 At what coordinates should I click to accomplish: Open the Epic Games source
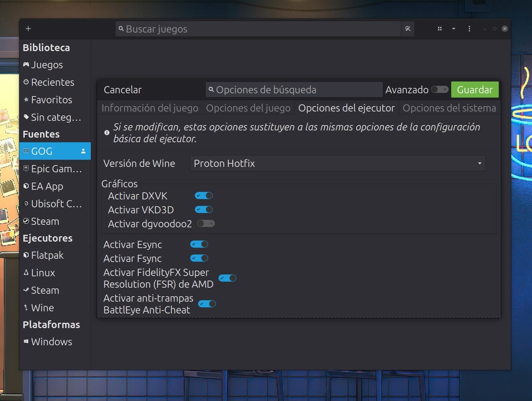click(56, 169)
